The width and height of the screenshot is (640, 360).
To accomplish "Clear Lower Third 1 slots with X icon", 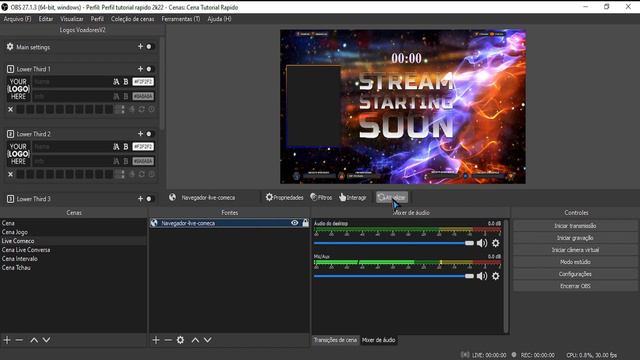I will coord(11,109).
